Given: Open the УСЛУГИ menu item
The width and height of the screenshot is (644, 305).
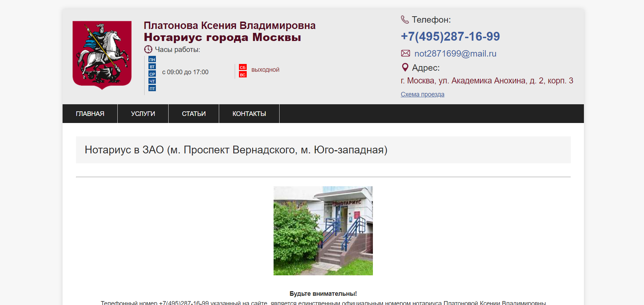Looking at the screenshot, I should (143, 114).
